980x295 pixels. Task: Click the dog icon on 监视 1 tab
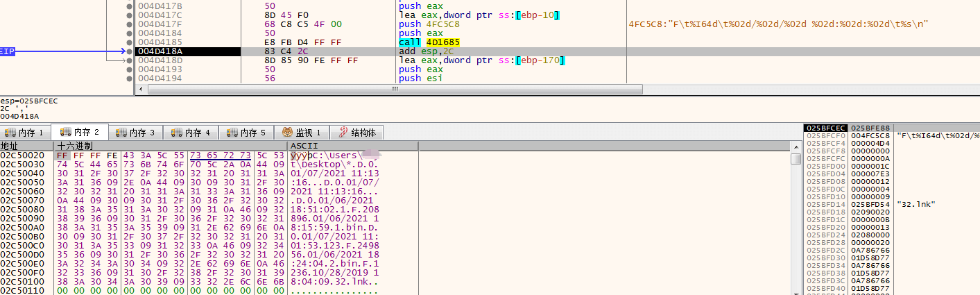point(288,133)
